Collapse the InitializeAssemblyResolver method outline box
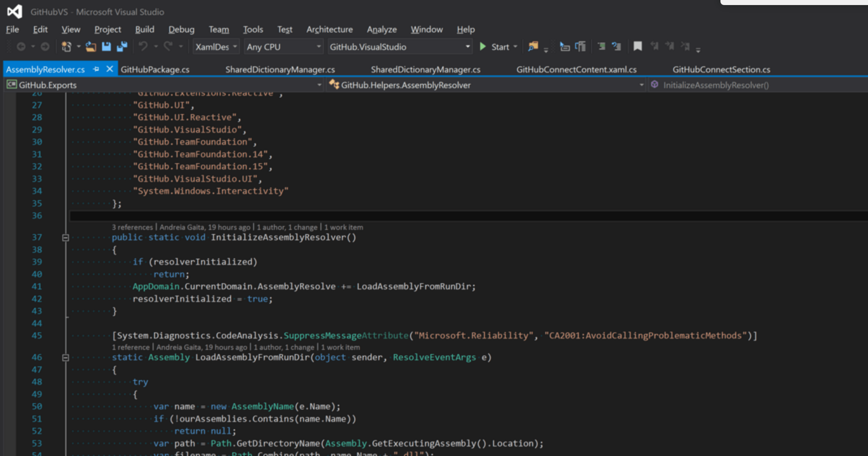The image size is (868, 456). click(65, 237)
